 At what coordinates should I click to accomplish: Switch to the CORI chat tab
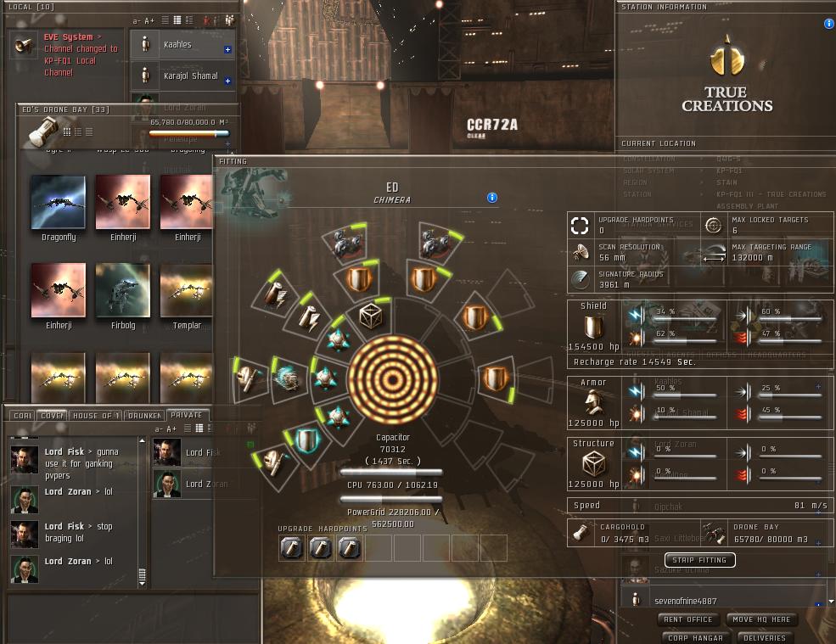[22, 415]
